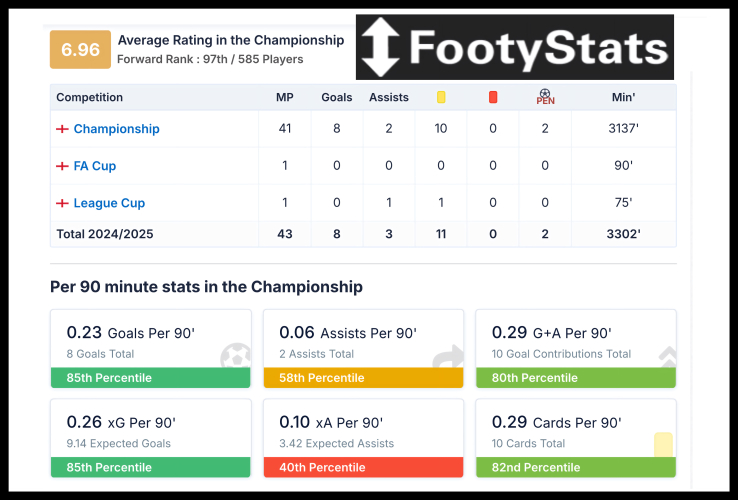
Task: Click the arrow icon in Assists card
Action: point(448,357)
